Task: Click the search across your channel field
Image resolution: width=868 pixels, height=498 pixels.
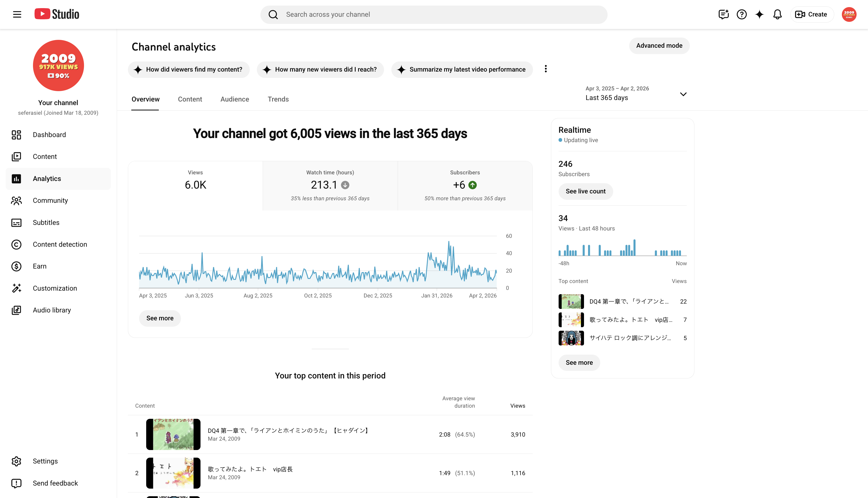Action: [x=434, y=15]
